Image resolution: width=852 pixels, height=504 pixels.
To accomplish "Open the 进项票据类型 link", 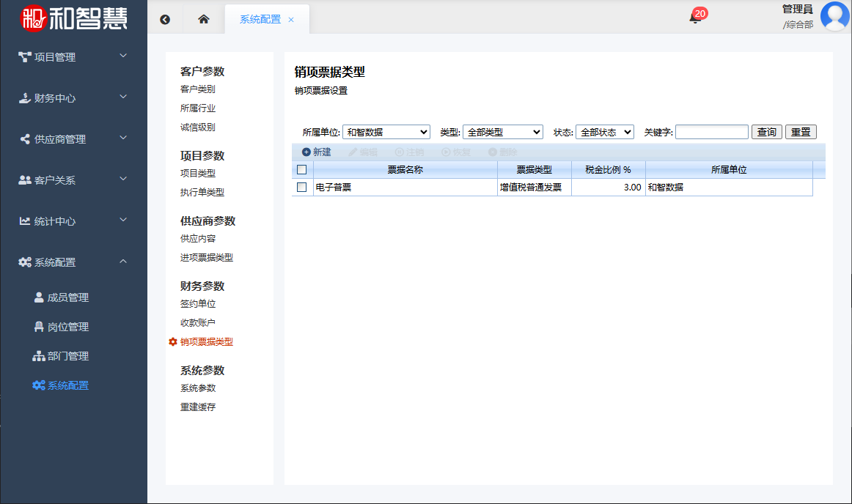I will tap(207, 257).
